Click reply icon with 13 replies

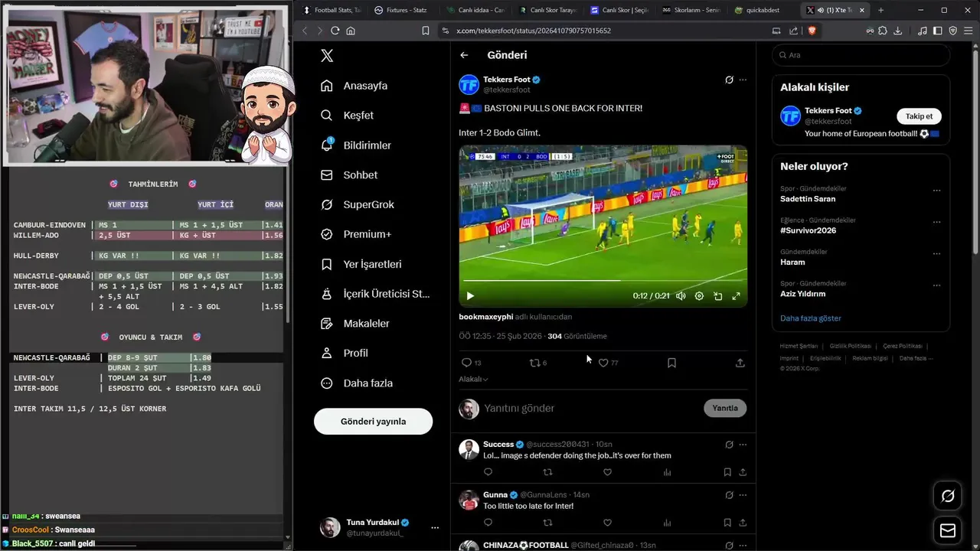(467, 363)
